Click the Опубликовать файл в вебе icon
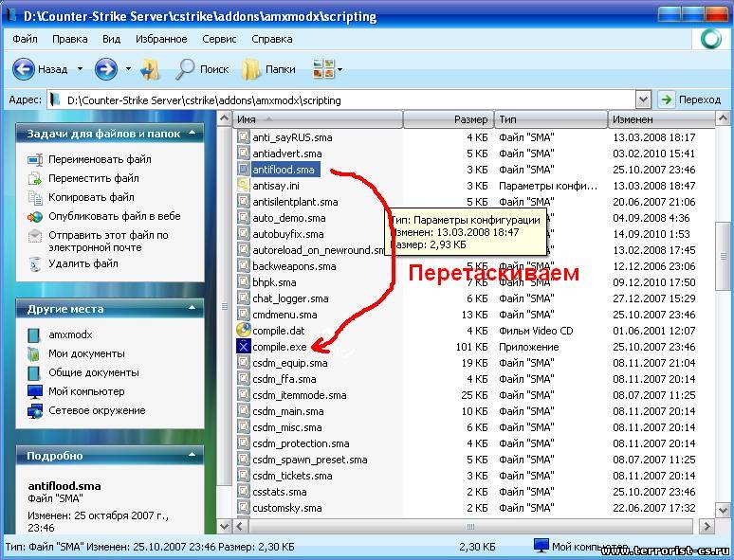This screenshot has height=560, width=734. pos(35,217)
